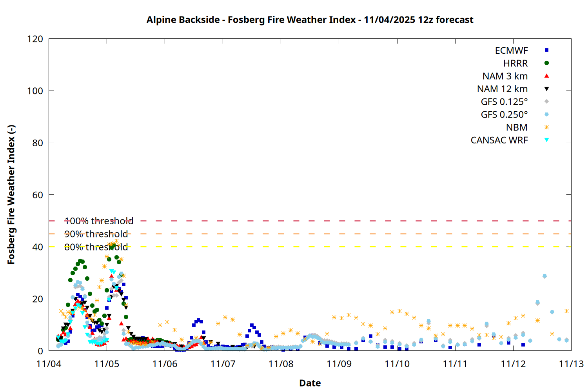Click the ECMWF blue square legend marker
Image resolution: width=588 pixels, height=392 pixels.
tap(546, 50)
